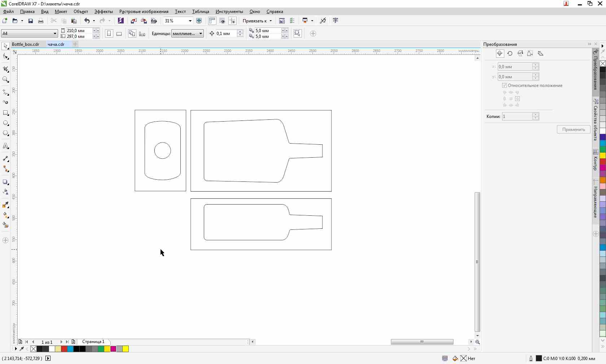Set page orientation to Portrait

click(109, 34)
